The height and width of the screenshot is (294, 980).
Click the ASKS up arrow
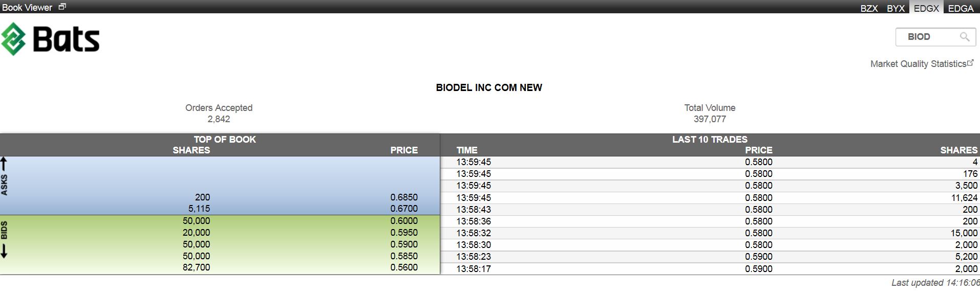point(4,165)
